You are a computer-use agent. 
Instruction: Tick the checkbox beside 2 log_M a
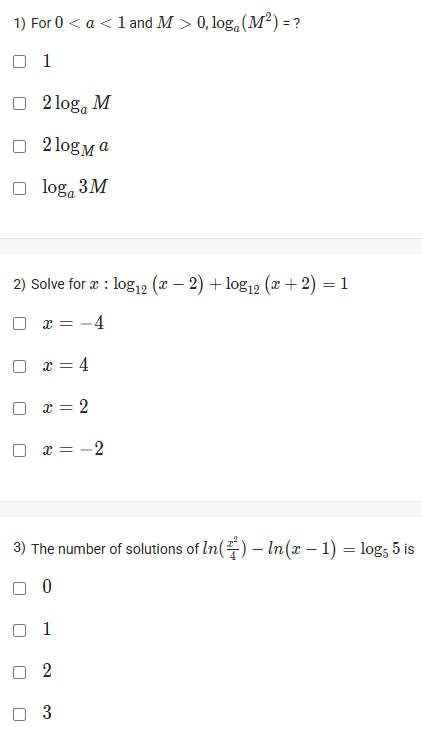pyautogui.click(x=19, y=146)
